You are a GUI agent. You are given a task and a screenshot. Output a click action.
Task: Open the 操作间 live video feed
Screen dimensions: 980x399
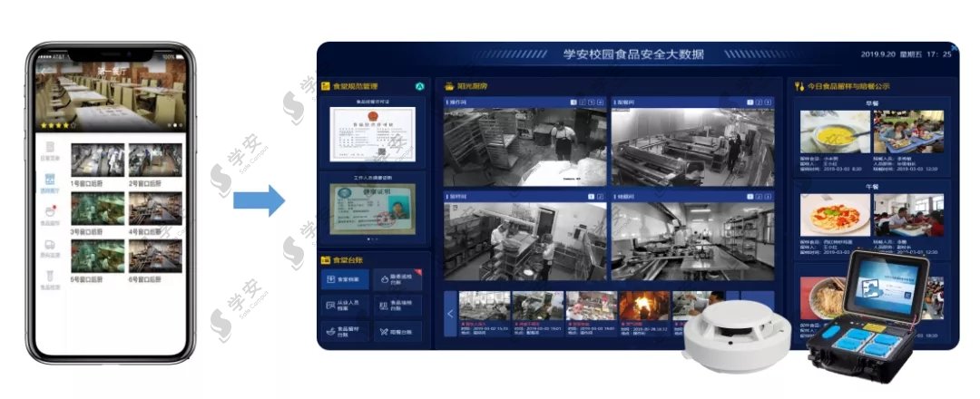coord(525,148)
